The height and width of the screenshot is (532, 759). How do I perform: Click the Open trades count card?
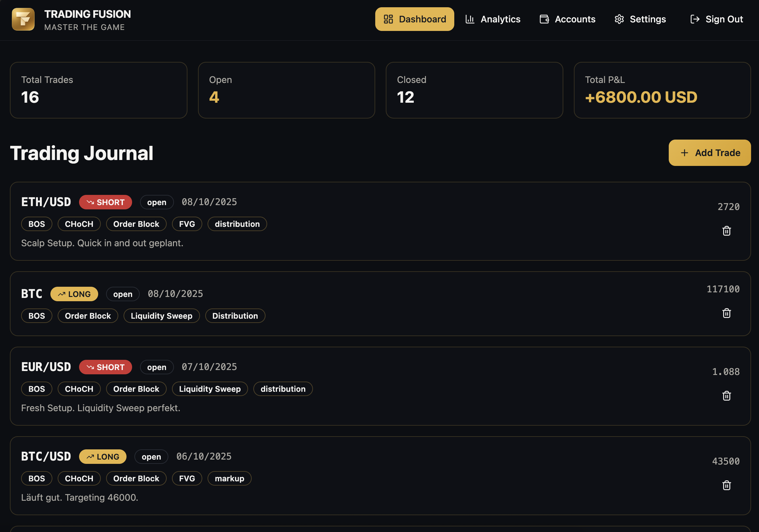click(x=286, y=90)
